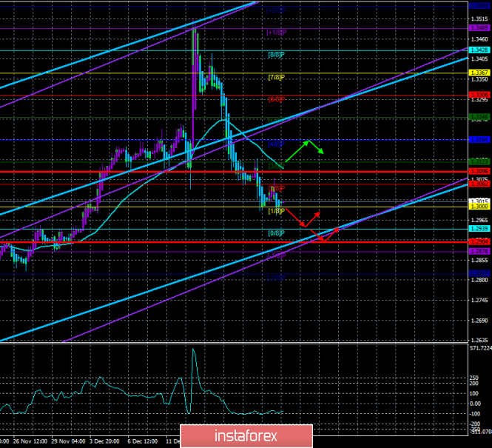Click the instaforex logo watermark
This screenshot has height=448, width=492.
pos(246,434)
